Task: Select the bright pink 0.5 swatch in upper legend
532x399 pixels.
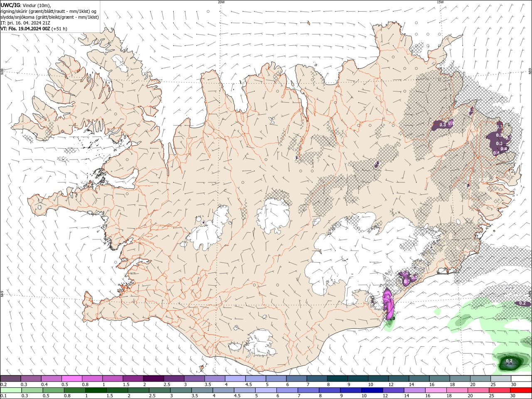Action: click(71, 379)
